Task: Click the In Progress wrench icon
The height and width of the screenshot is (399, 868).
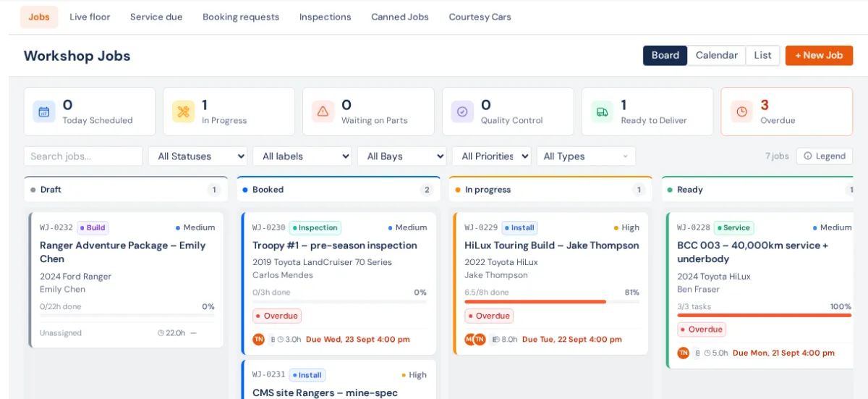Action: pos(184,112)
